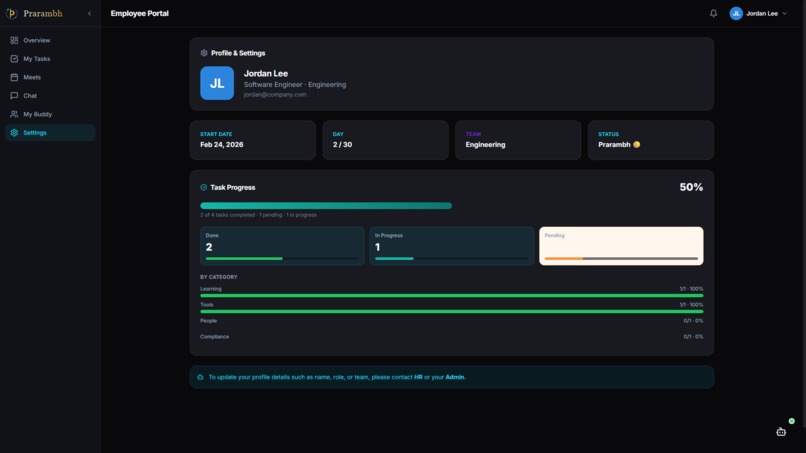806x453 pixels.
Task: Go to My Tasks in sidebar
Action: 50,59
